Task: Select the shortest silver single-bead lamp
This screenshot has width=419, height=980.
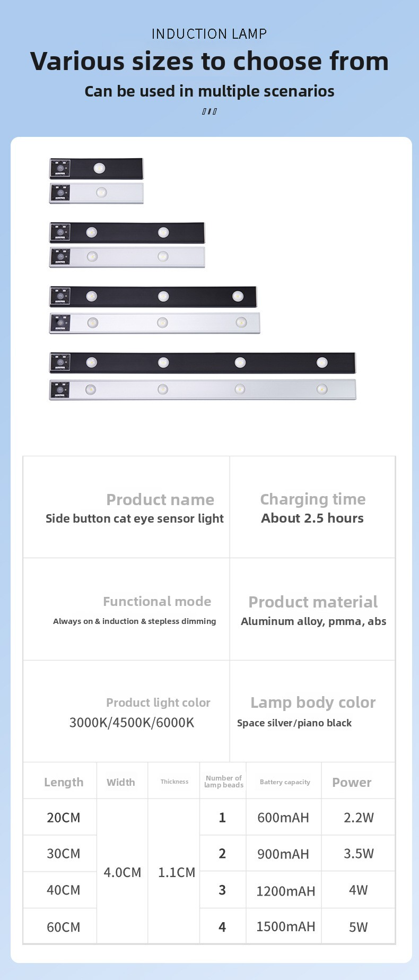Action: coord(97,193)
